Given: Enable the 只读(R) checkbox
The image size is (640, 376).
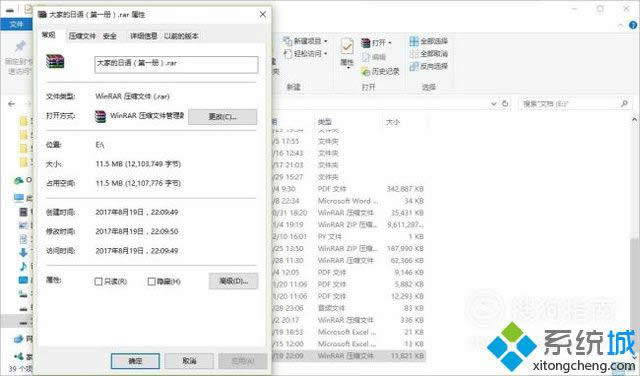Looking at the screenshot, I should point(98,282).
